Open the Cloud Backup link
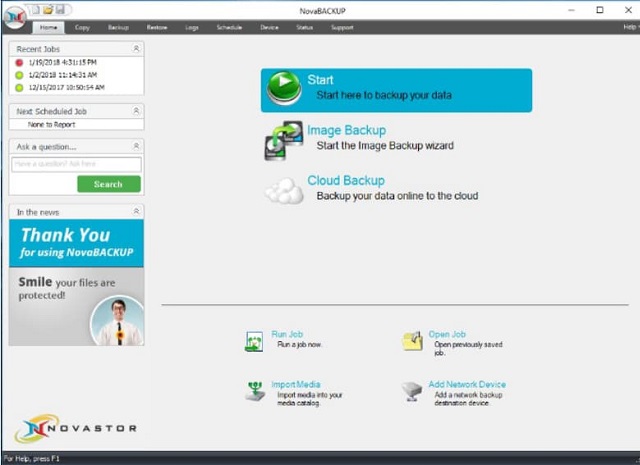Screen dimensions: 640x465 [346, 180]
